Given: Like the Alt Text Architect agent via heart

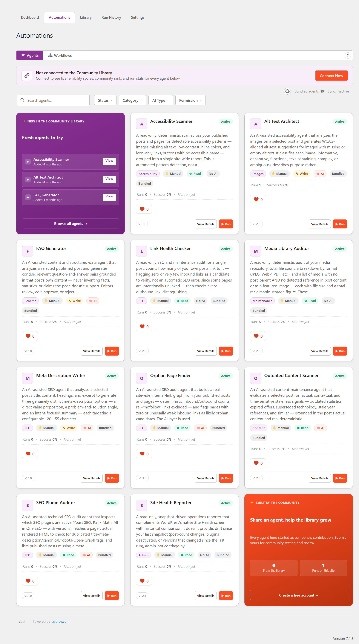Looking at the screenshot, I should point(258,199).
